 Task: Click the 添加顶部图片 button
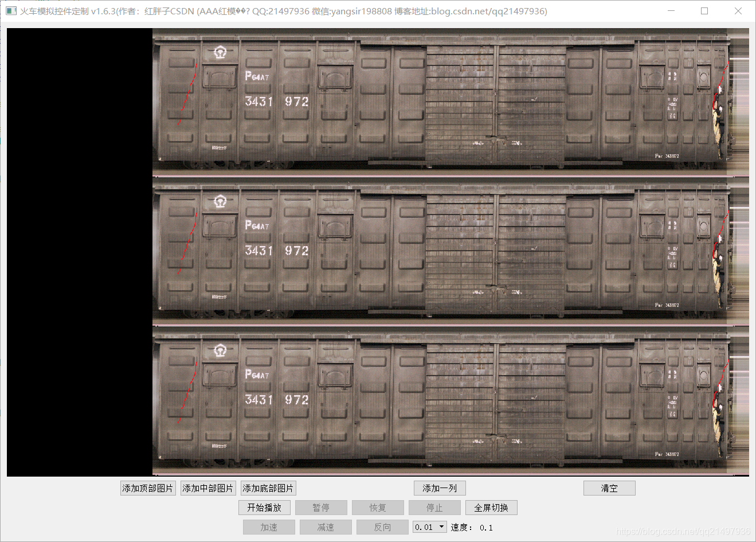[x=147, y=488]
